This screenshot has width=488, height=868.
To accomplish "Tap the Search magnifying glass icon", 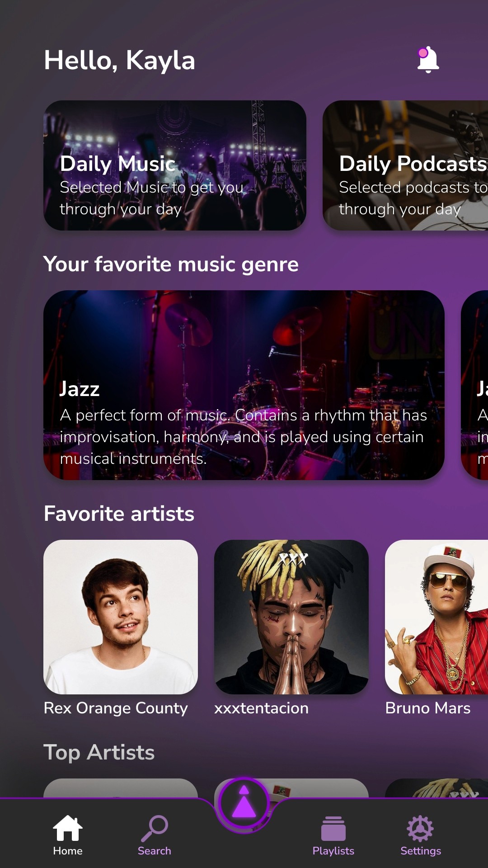I will click(155, 828).
